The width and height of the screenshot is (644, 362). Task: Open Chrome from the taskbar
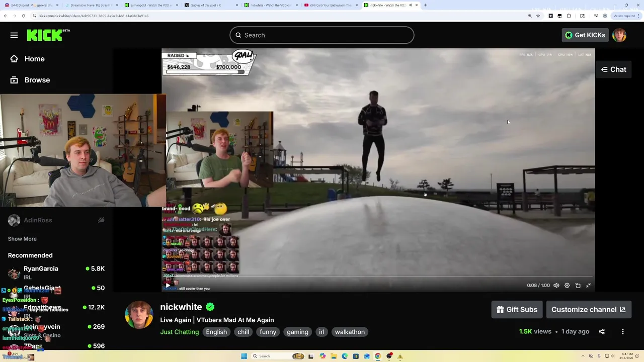378,356
